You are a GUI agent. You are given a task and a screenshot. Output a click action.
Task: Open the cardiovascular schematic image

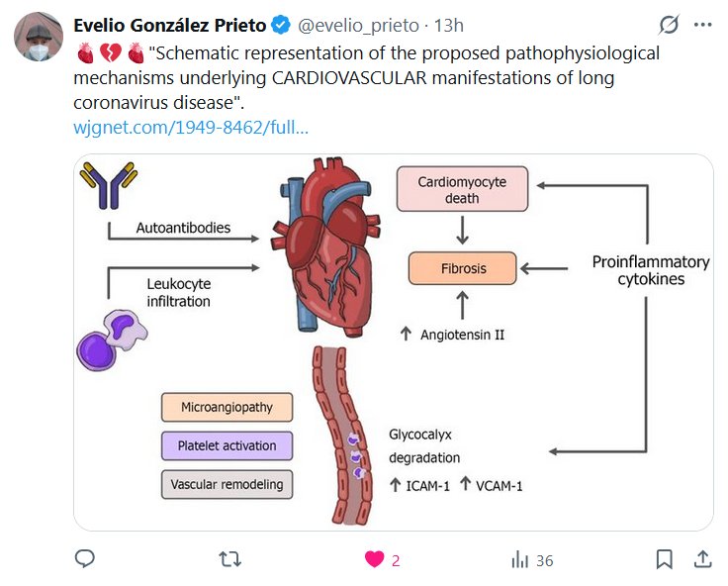click(394, 342)
